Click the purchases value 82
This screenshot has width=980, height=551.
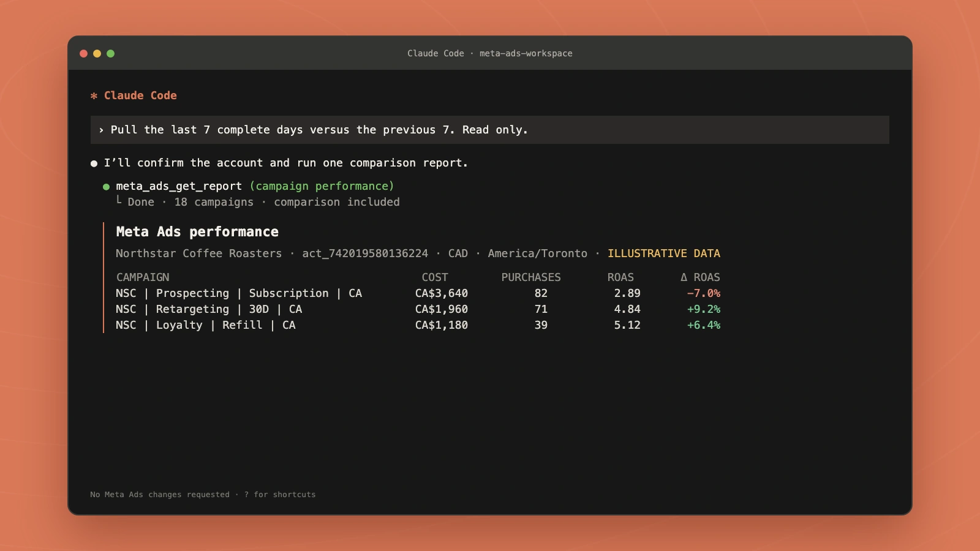(x=541, y=293)
